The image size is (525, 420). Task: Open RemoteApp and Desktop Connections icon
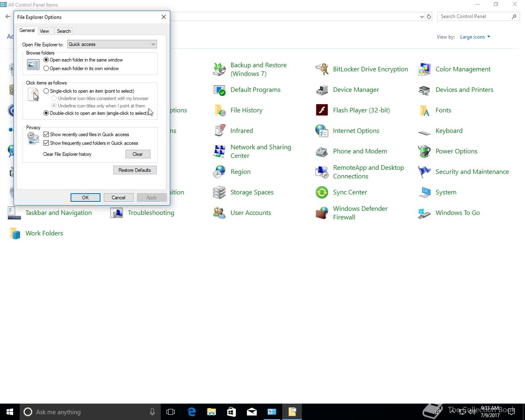pyautogui.click(x=322, y=172)
